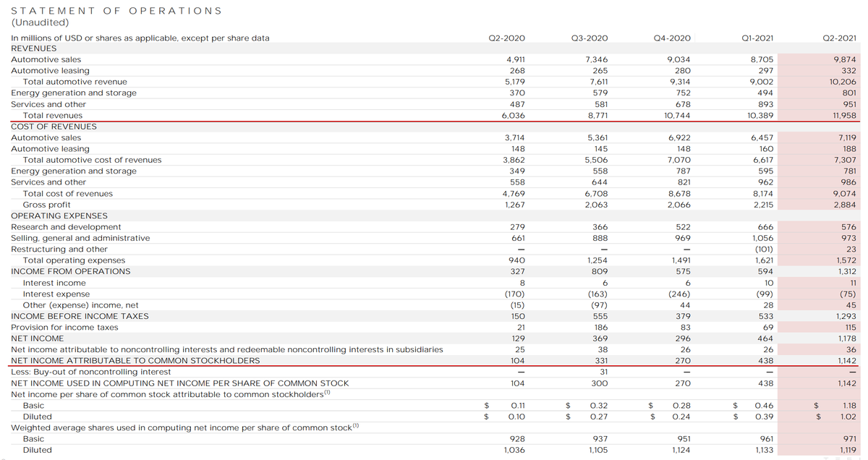
Task: Click Selling, general and administrative label
Action: (x=80, y=238)
